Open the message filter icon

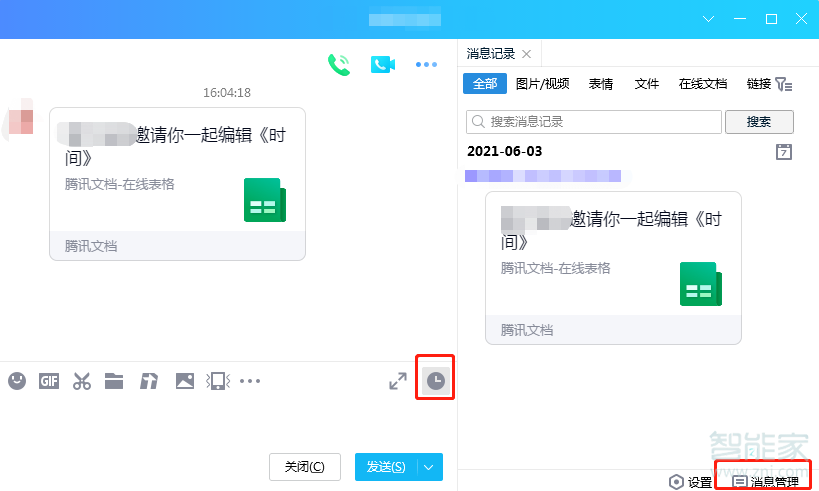click(x=783, y=84)
